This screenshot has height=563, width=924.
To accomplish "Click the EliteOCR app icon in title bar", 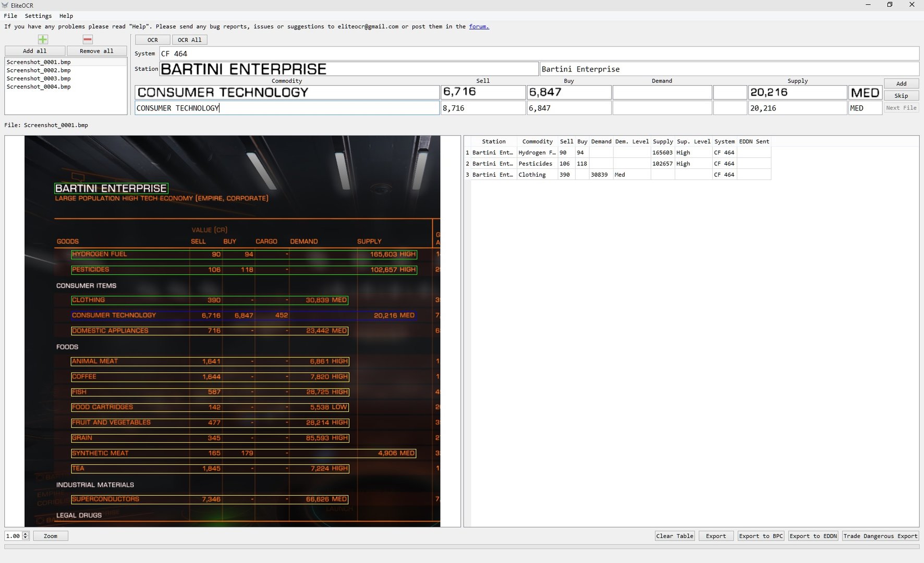I will pos(5,5).
